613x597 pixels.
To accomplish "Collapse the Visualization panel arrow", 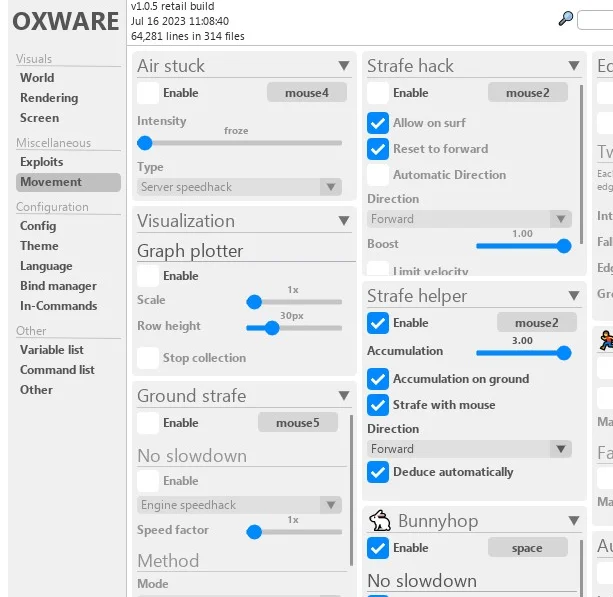I will point(343,222).
